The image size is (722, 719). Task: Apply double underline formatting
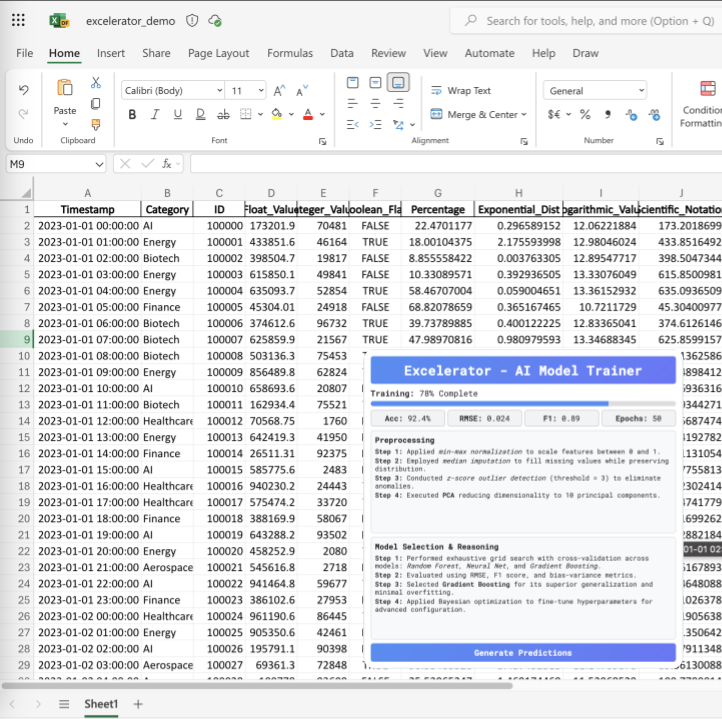click(x=201, y=114)
